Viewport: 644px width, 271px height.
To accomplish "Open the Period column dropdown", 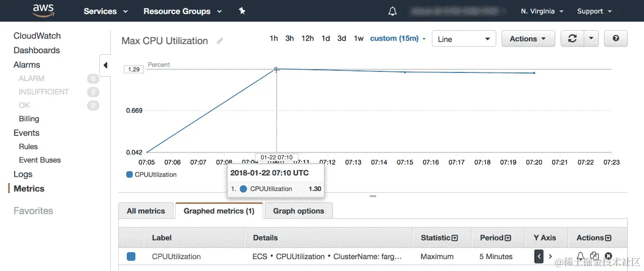I will pyautogui.click(x=508, y=238).
